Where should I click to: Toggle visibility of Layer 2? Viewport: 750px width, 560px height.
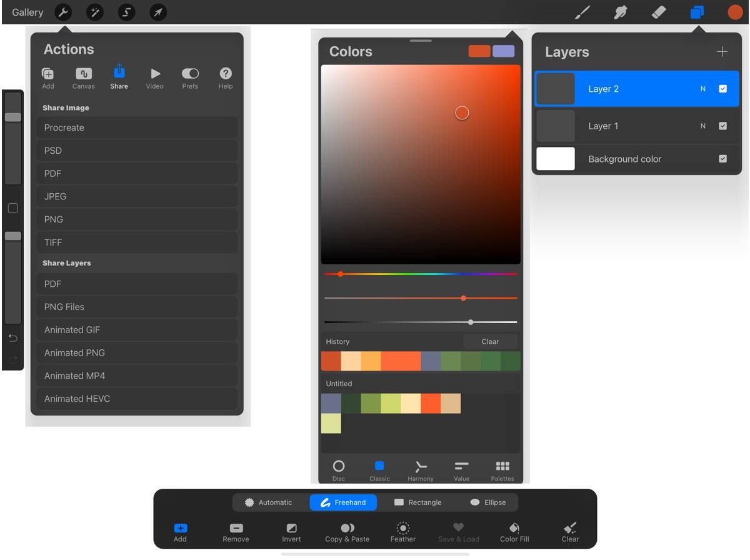point(723,89)
